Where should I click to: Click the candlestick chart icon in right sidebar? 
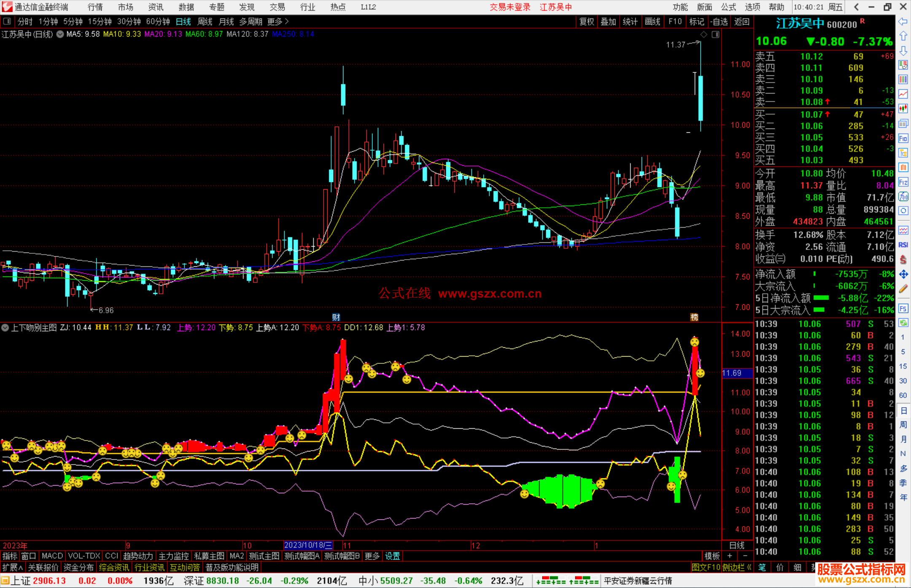pos(903,109)
